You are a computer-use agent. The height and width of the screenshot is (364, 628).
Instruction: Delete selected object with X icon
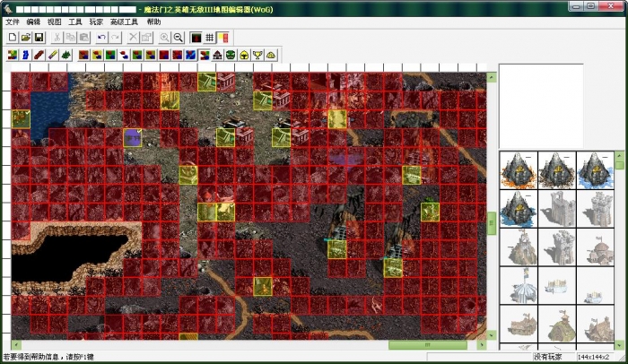pos(133,38)
